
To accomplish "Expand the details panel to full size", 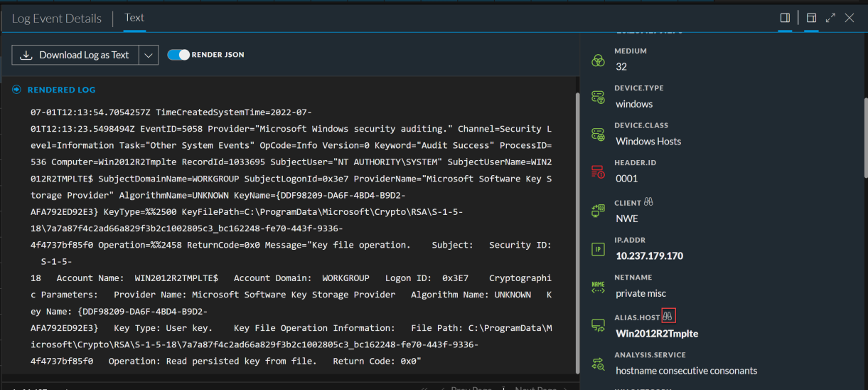I will tap(830, 18).
